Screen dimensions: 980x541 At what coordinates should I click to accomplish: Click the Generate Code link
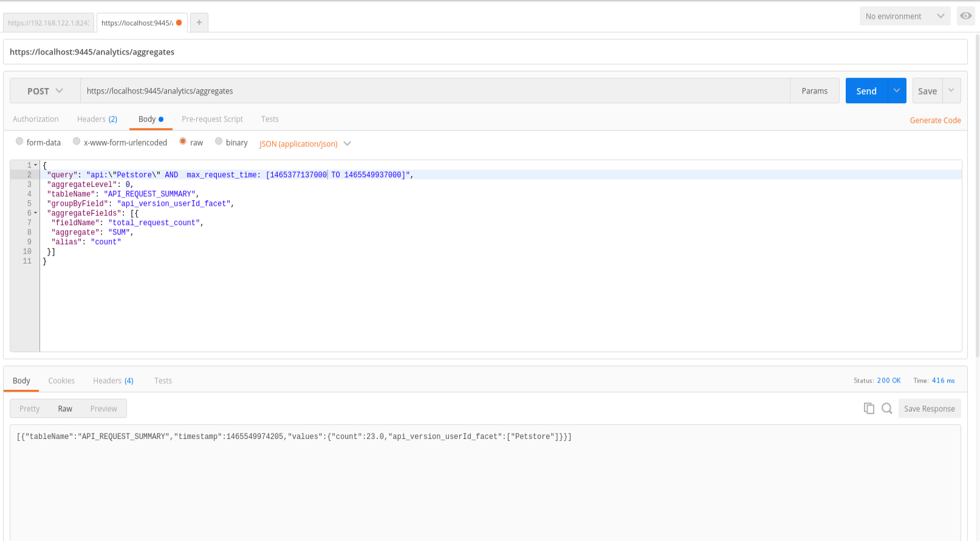935,120
